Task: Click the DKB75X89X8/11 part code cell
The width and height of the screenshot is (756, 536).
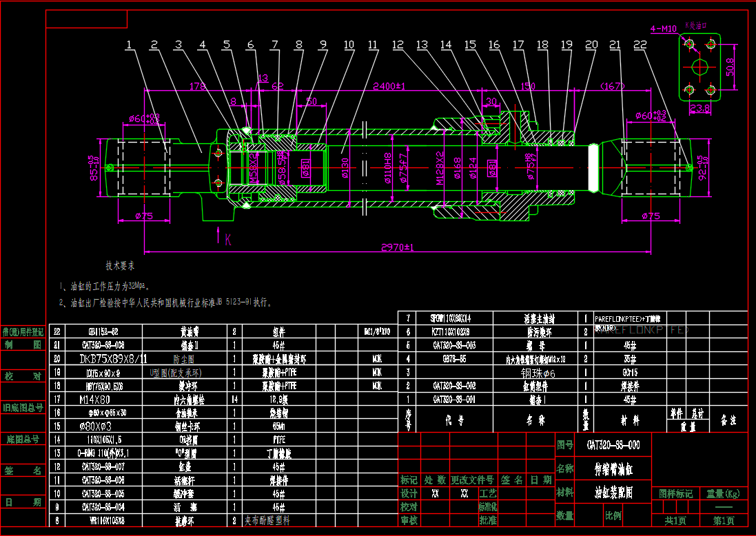Action: point(112,358)
